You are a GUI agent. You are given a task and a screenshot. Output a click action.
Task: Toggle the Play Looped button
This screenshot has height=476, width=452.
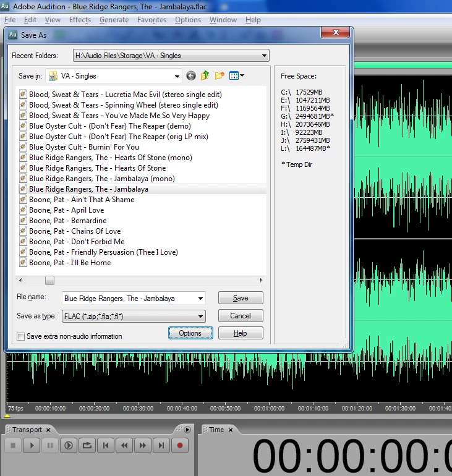(87, 445)
